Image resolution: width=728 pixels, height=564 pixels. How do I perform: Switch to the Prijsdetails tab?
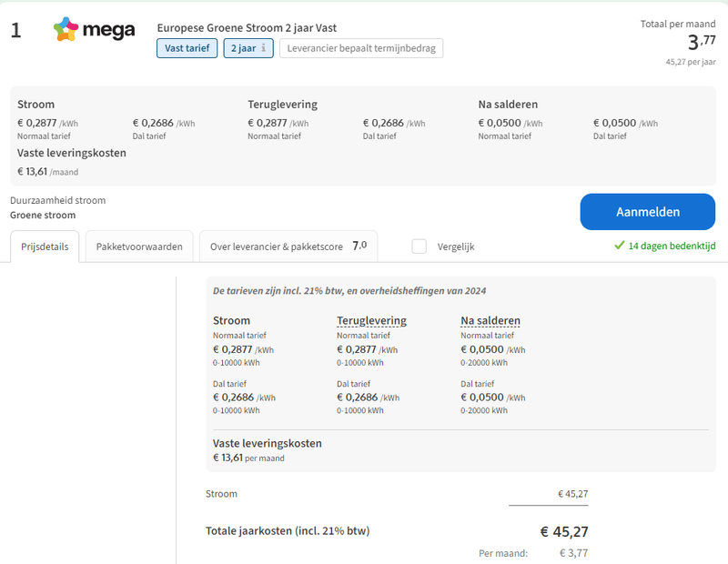tap(45, 247)
